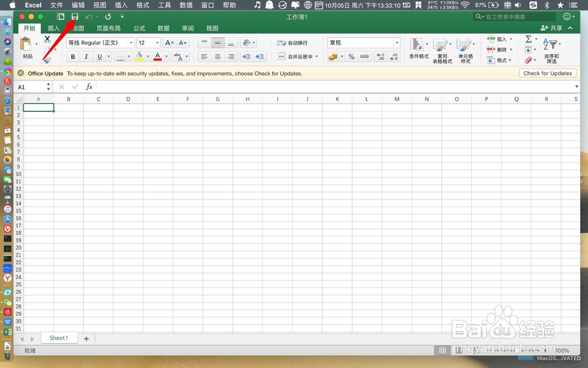
Task: Expand the Format 格式 cells dropdown
Action: [x=510, y=60]
